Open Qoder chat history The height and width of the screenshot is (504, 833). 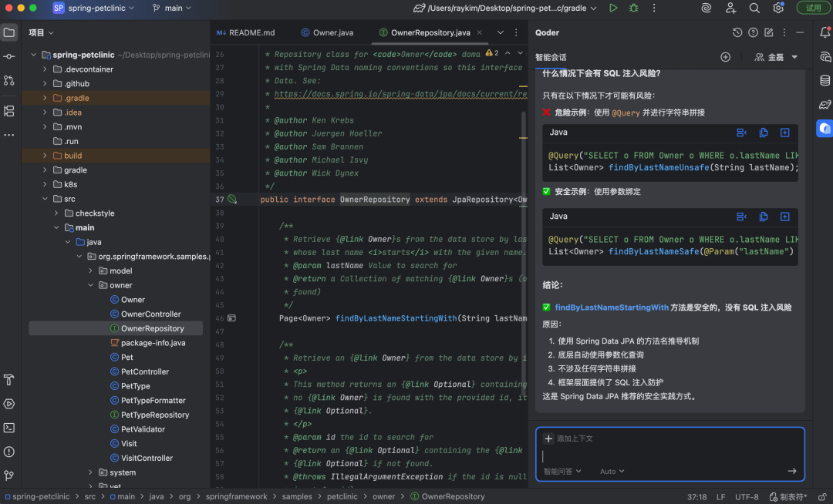[x=737, y=32]
